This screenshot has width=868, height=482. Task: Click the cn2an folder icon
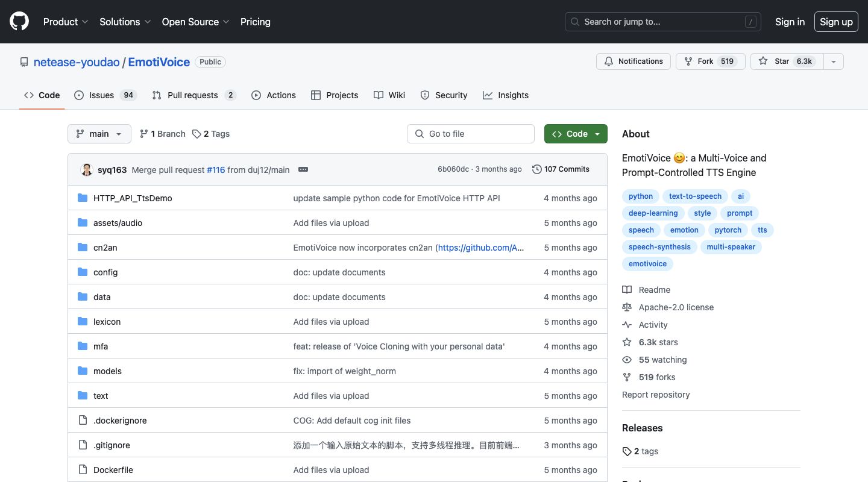pos(83,247)
